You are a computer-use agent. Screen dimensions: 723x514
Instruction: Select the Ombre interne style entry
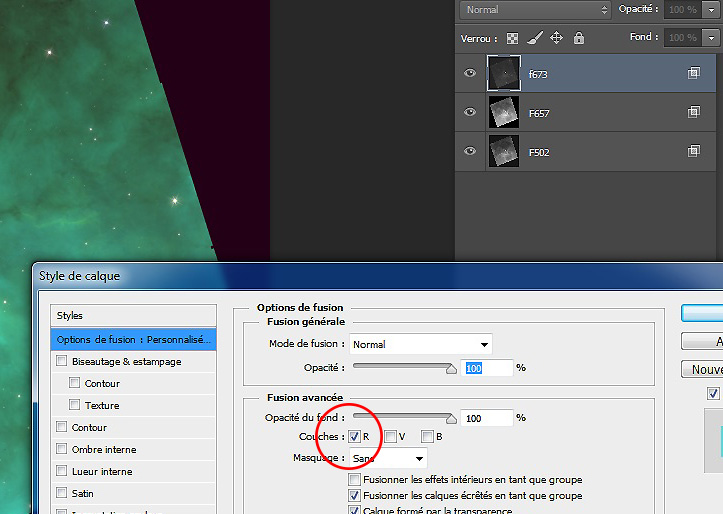[104, 449]
